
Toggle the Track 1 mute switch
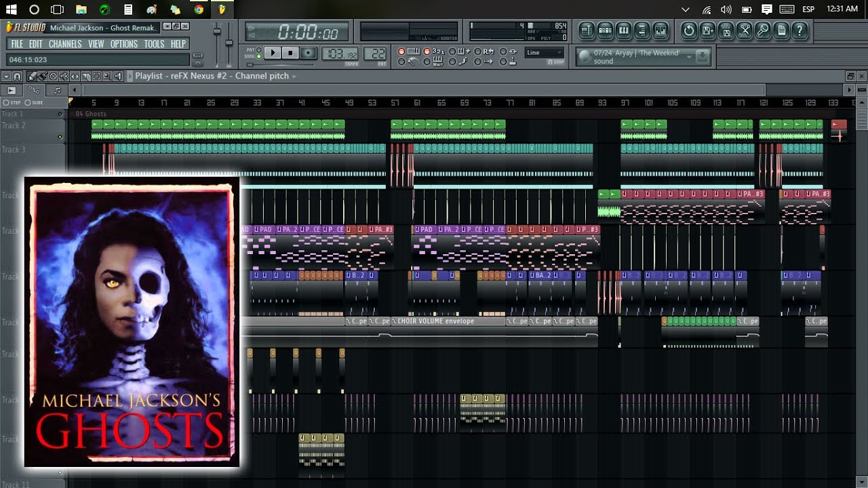(x=60, y=114)
